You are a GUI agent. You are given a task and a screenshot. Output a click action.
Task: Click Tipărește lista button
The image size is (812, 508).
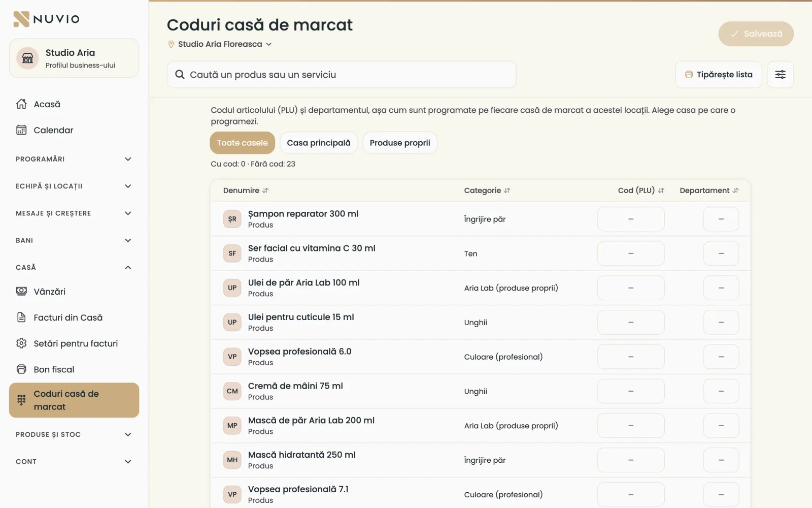click(719, 75)
